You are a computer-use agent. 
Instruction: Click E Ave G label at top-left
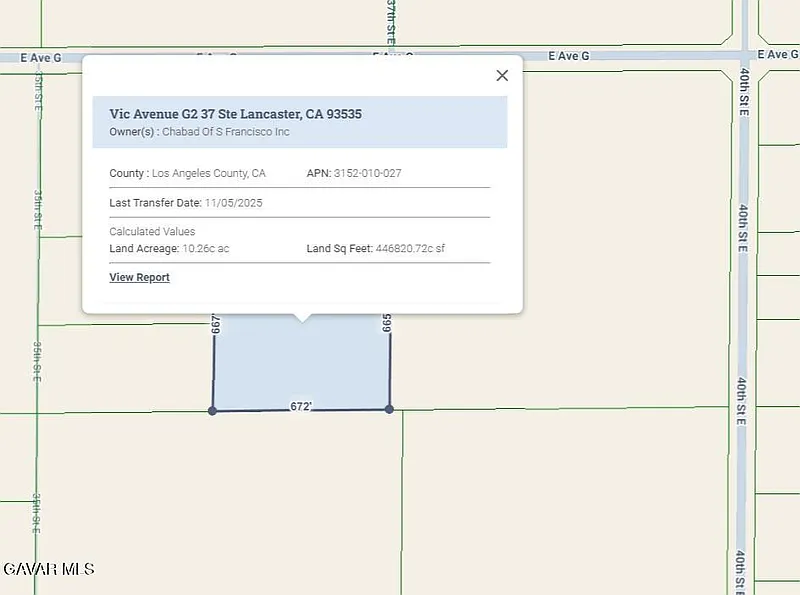(42, 58)
